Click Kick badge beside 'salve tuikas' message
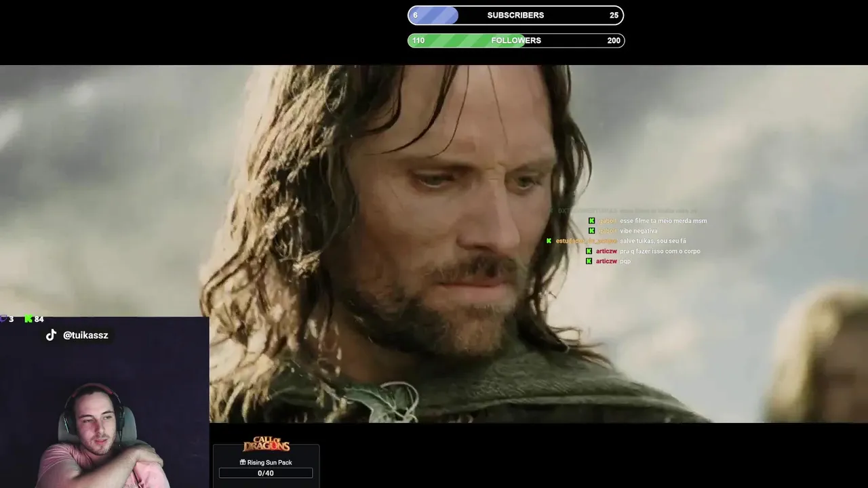This screenshot has height=488, width=868. 549,241
